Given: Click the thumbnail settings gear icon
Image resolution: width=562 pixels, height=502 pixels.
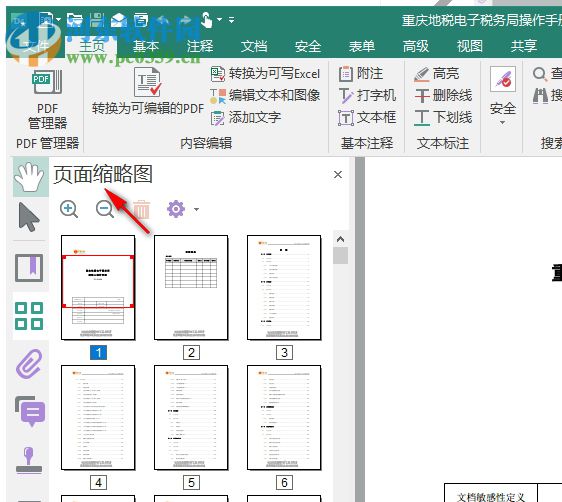Looking at the screenshot, I should coord(176,209).
